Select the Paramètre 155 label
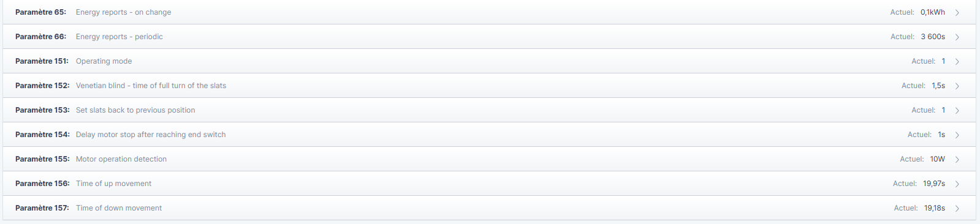 tap(42, 159)
